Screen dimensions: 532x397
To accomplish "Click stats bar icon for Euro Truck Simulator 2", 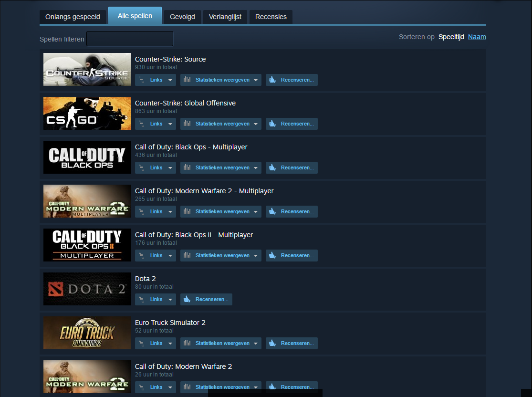I will [187, 344].
